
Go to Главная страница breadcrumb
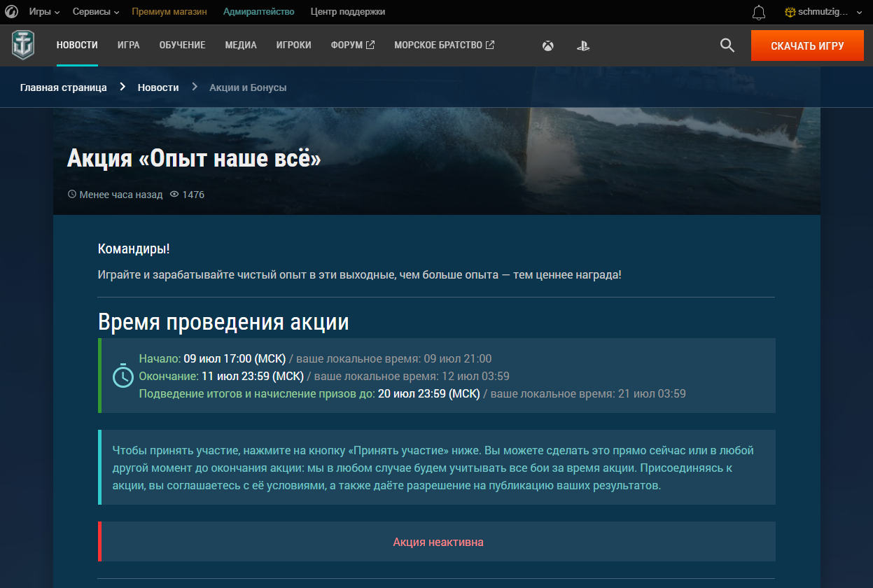tap(64, 87)
